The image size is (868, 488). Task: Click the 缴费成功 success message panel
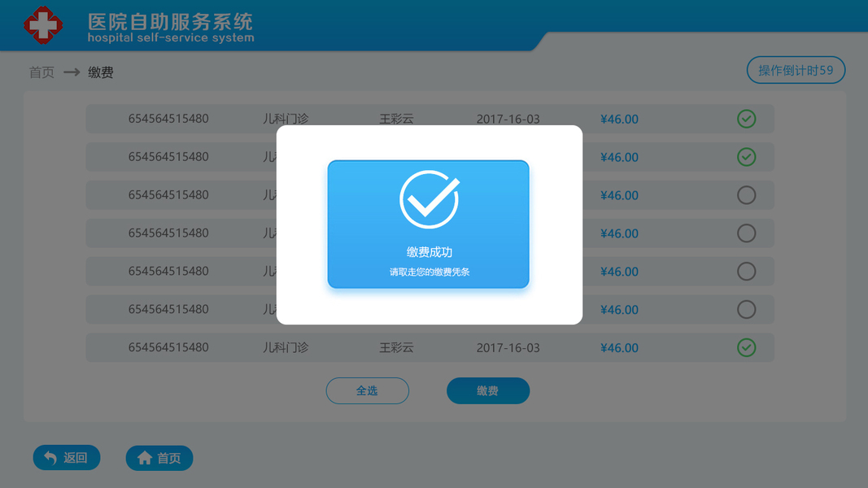(x=429, y=224)
